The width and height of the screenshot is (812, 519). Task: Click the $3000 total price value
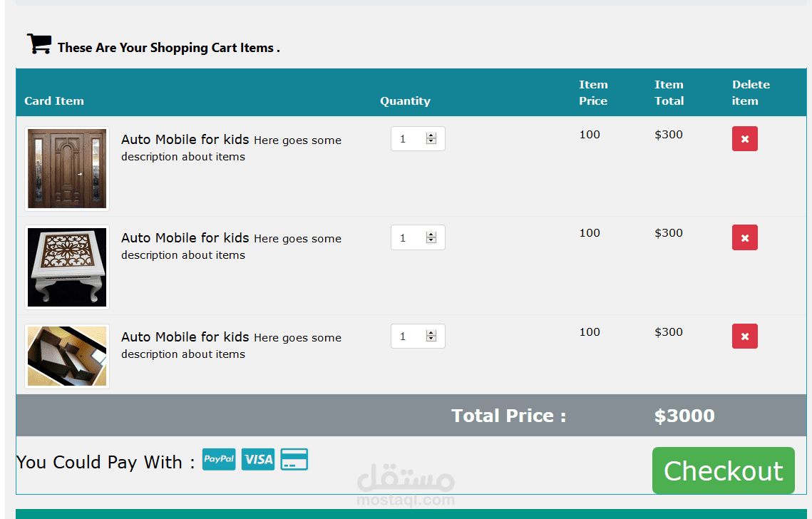click(684, 416)
